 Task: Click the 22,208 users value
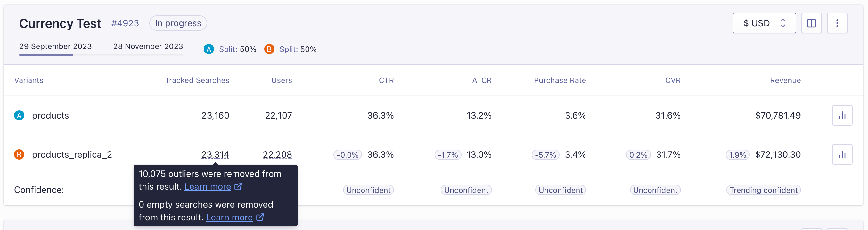point(277,154)
